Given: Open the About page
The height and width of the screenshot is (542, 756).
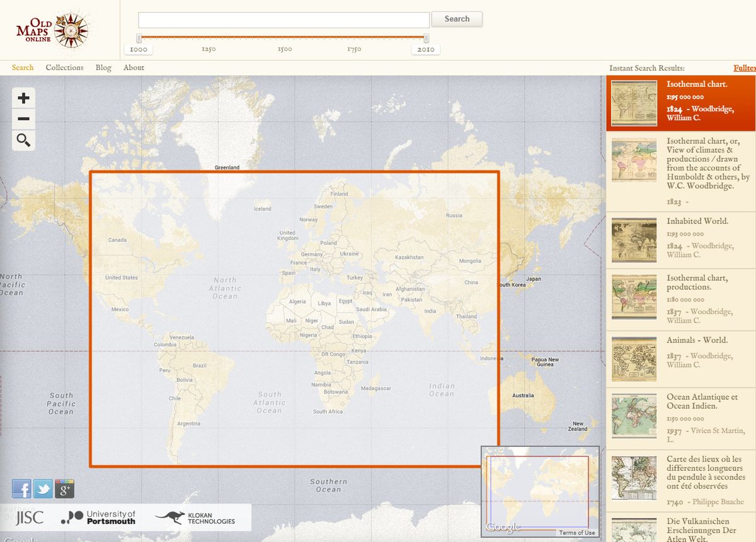Looking at the screenshot, I should [x=133, y=67].
